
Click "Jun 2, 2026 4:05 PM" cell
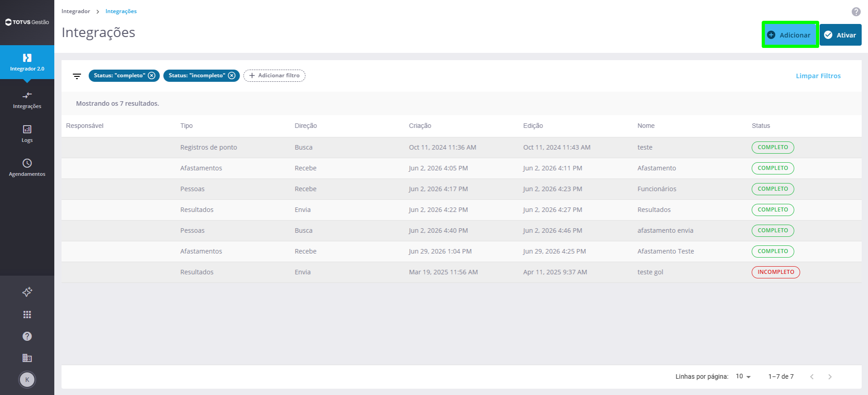(x=438, y=168)
